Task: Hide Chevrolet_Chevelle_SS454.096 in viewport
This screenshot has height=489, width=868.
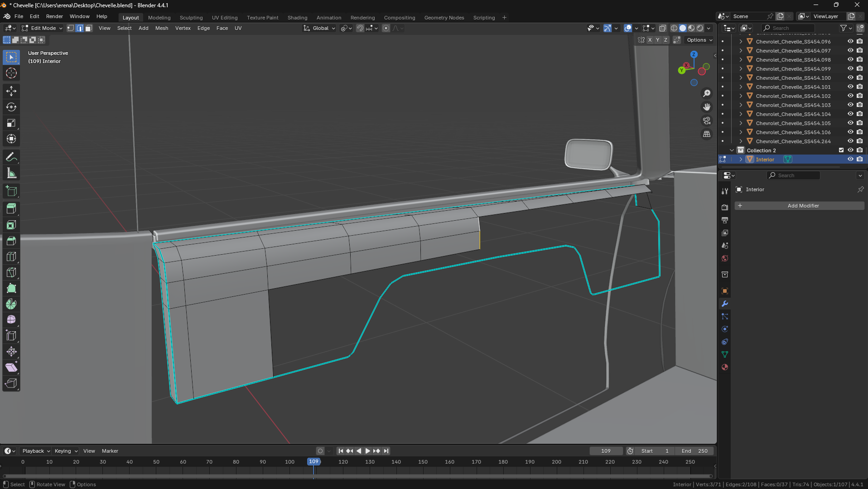Action: 850,41
